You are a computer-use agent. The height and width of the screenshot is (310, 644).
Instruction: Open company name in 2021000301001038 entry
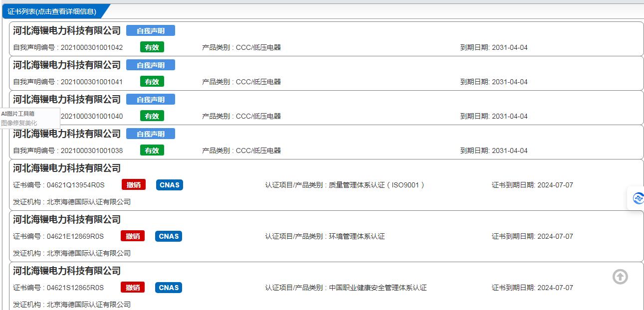tap(67, 134)
